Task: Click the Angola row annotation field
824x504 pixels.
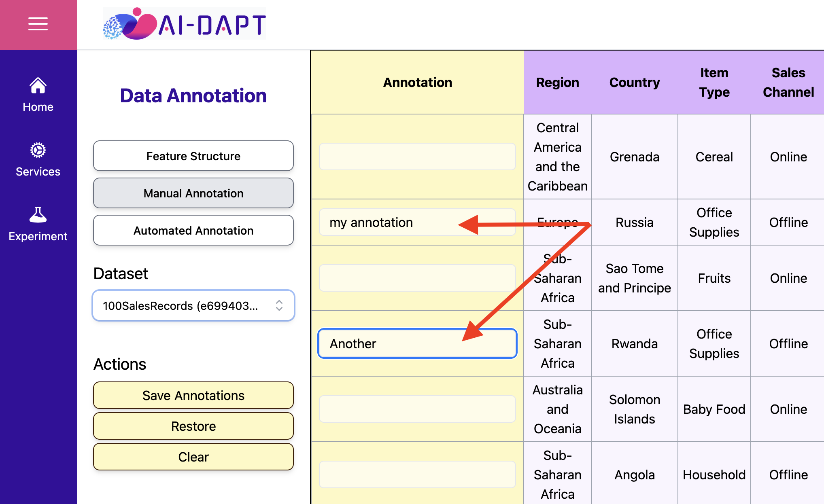Action: click(x=417, y=474)
